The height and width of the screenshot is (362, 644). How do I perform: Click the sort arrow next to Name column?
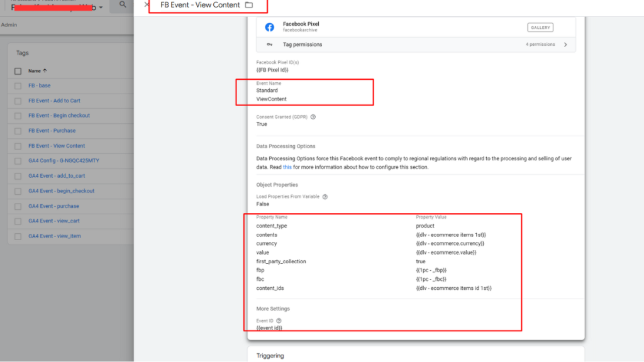click(x=45, y=70)
